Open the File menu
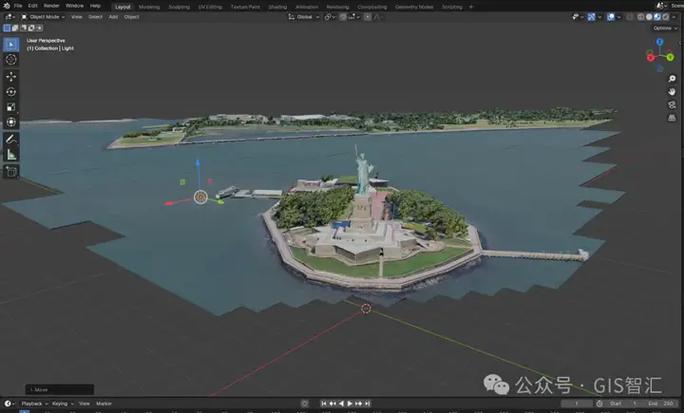The image size is (684, 413). 18,6
